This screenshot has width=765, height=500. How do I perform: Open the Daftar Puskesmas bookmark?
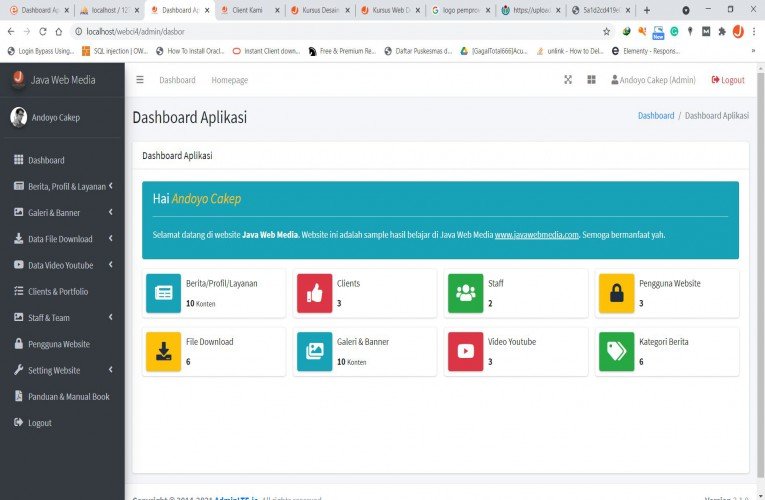[418, 51]
